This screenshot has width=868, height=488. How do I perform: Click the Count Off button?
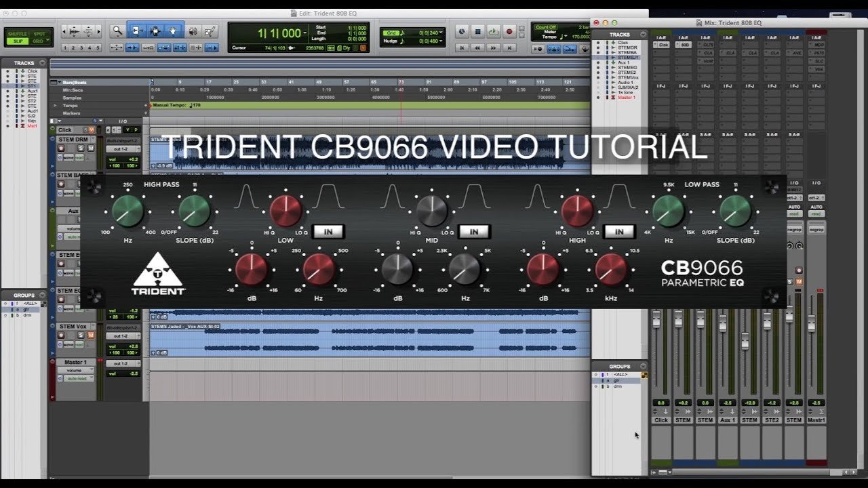point(546,28)
